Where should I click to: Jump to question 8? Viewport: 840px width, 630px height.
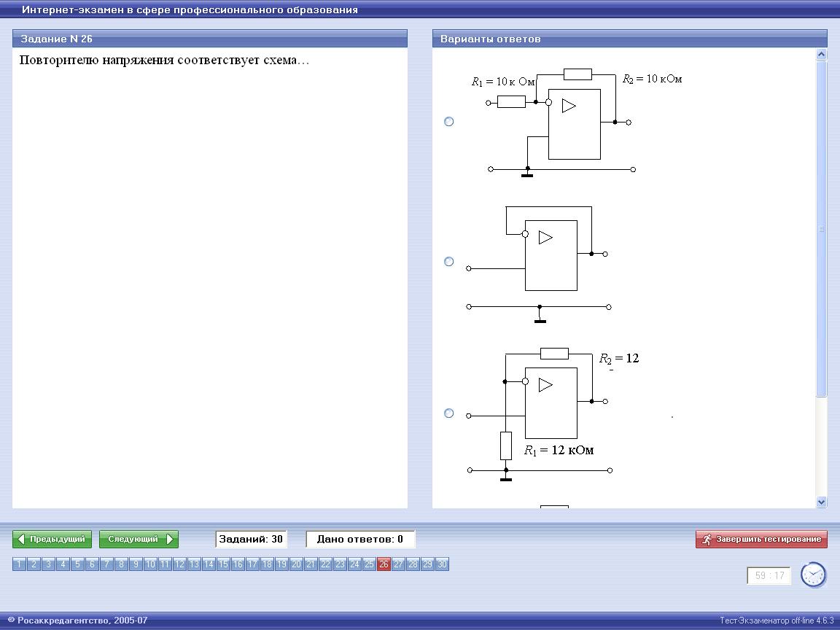[x=121, y=564]
